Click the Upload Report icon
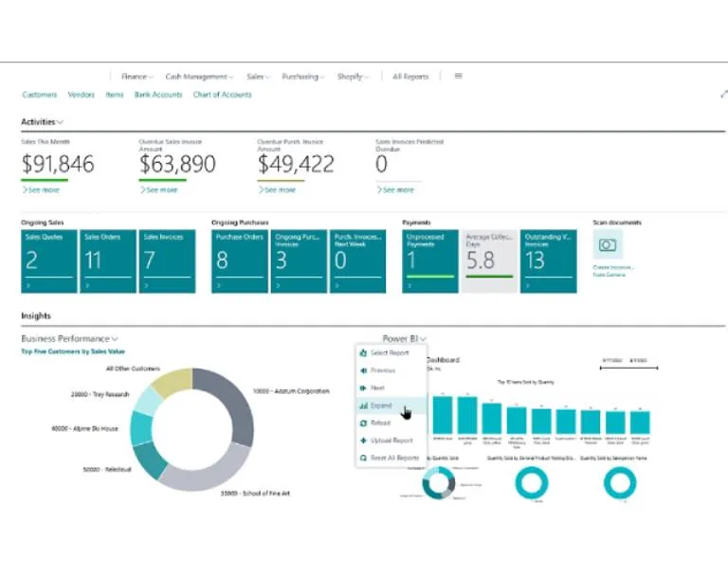The width and height of the screenshot is (728, 576). click(x=362, y=441)
